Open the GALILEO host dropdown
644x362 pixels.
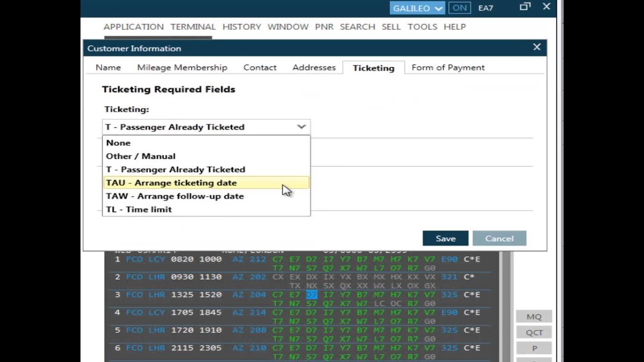pos(417,8)
